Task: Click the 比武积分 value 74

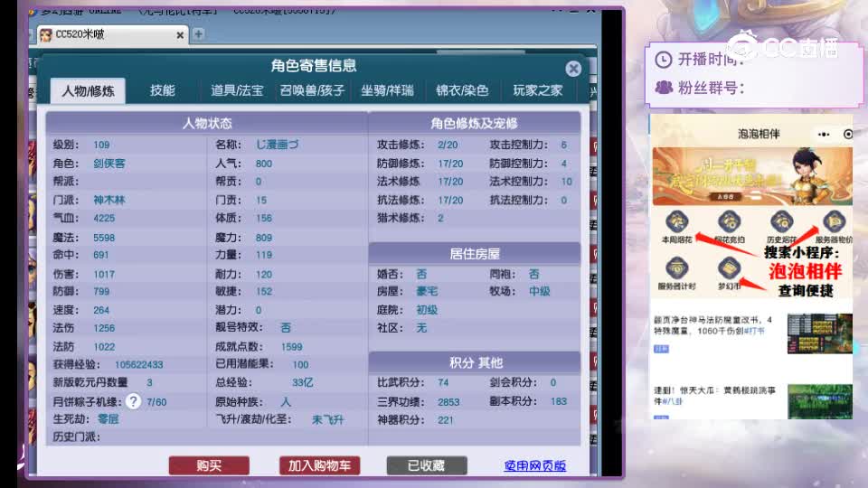Action: pyautogui.click(x=443, y=383)
